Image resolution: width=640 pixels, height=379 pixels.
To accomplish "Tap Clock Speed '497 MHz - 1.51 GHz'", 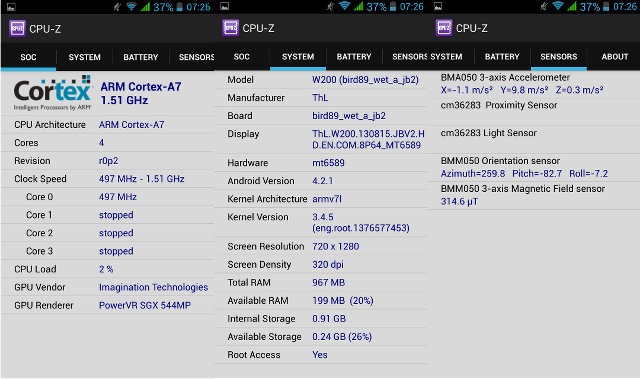I will coord(142,179).
